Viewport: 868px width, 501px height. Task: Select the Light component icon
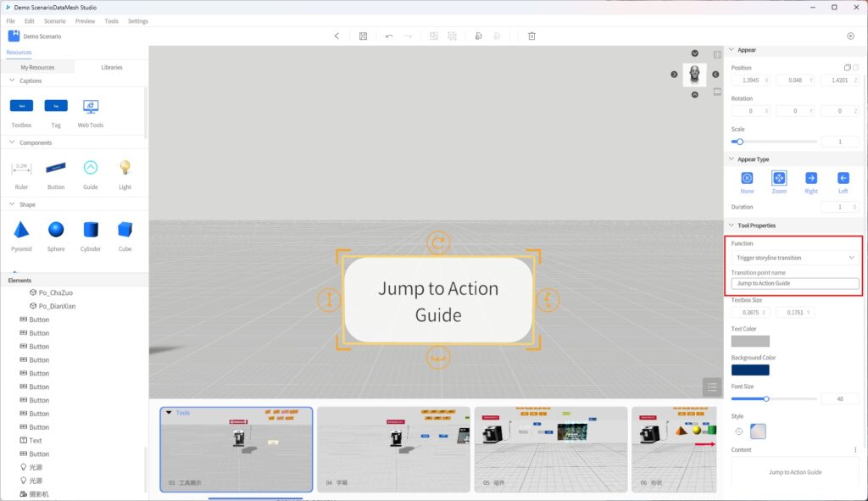click(125, 168)
